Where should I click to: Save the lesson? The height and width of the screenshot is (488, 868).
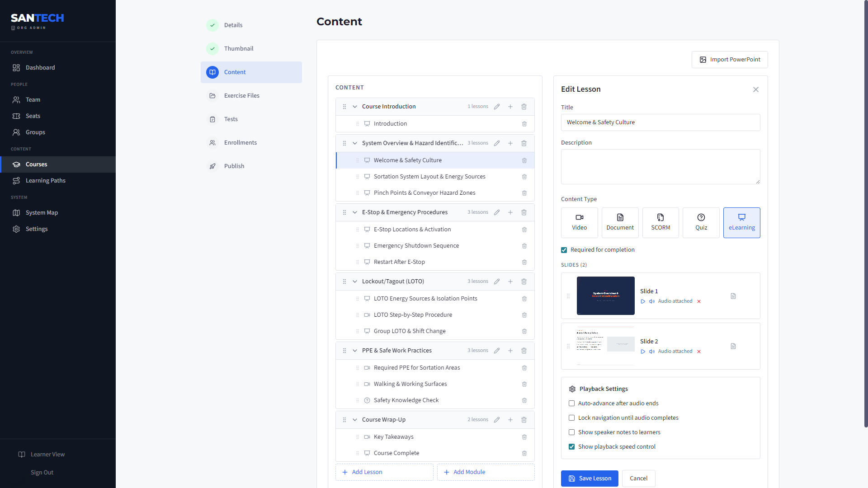tap(590, 479)
